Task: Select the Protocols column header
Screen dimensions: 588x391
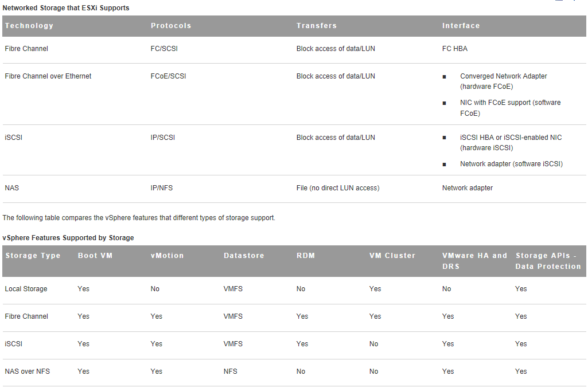Action: 171,26
